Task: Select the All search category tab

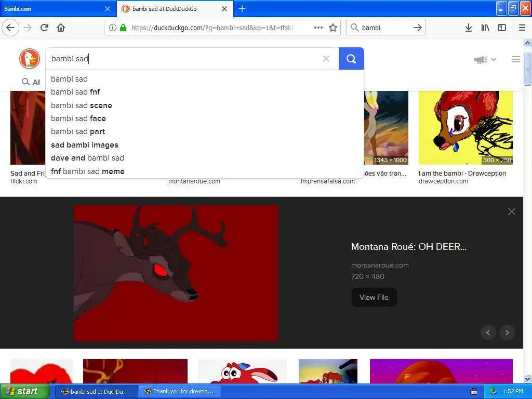Action: (x=31, y=82)
